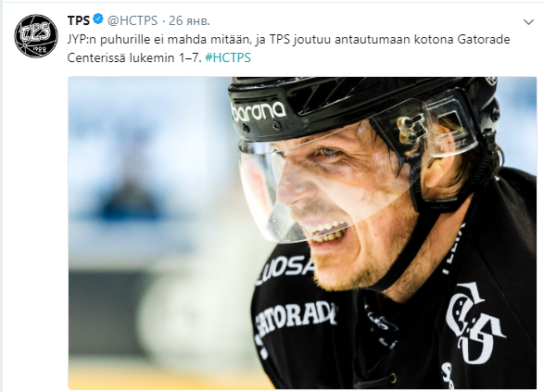Click the 1922 text inside the TPS avatar
Screen dimensions: 544x392
pyautogui.click(x=40, y=50)
